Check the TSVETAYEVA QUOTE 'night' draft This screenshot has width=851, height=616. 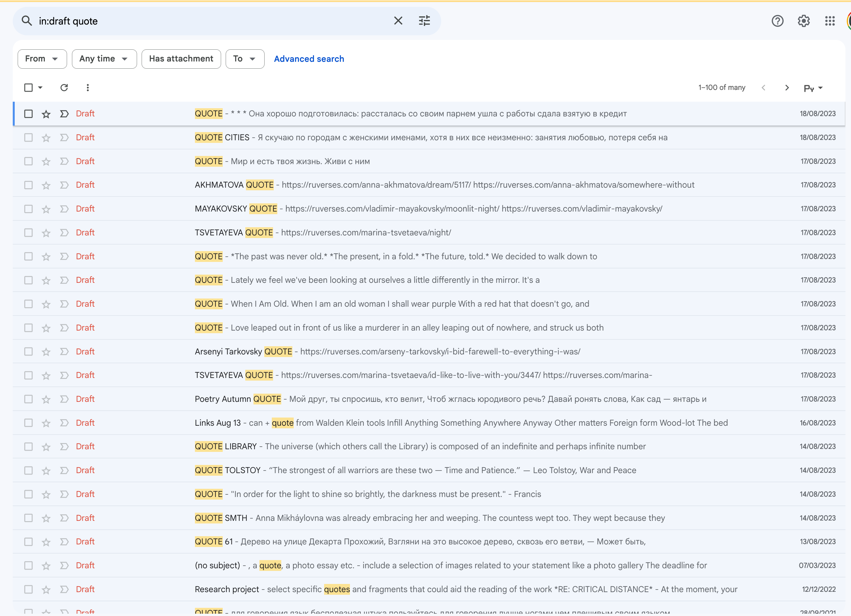click(28, 232)
